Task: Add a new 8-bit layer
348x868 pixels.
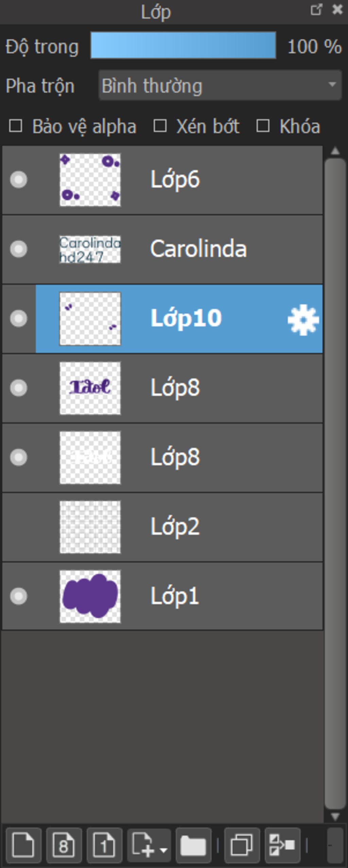Action: pyautogui.click(x=64, y=845)
